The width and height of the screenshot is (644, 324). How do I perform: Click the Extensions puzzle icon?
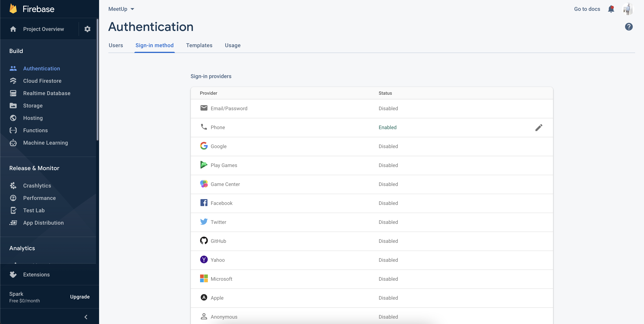[x=13, y=275]
